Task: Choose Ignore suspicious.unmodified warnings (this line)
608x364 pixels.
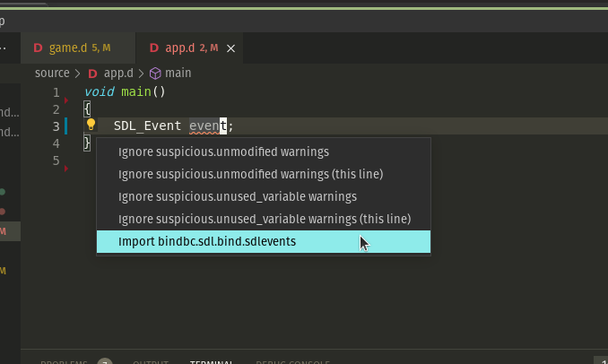Action: [264, 174]
